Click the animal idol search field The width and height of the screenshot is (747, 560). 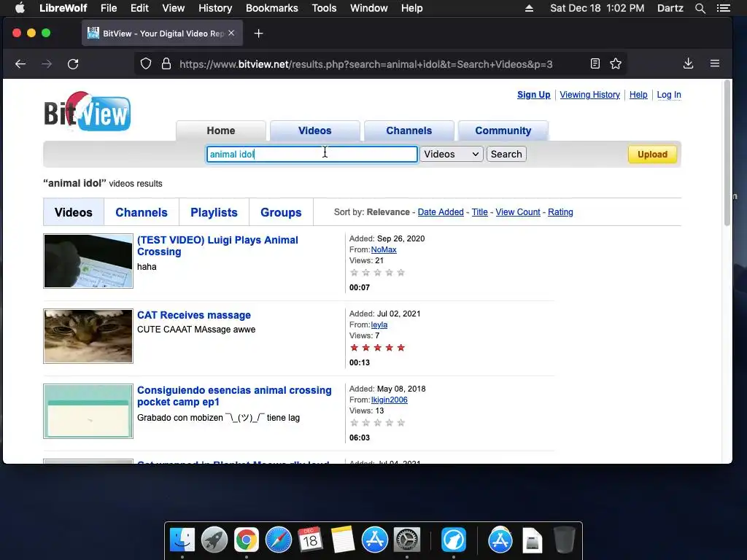312,155
